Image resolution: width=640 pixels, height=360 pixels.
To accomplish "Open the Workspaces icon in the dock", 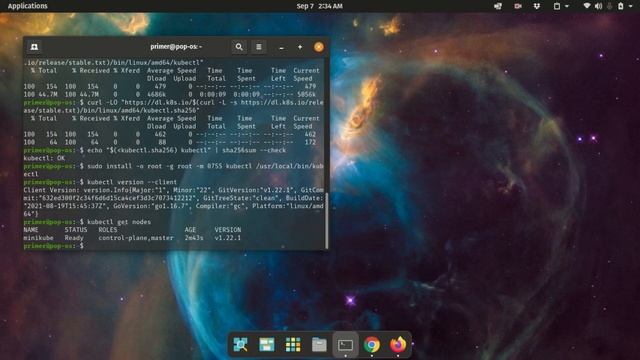I will coord(267,344).
